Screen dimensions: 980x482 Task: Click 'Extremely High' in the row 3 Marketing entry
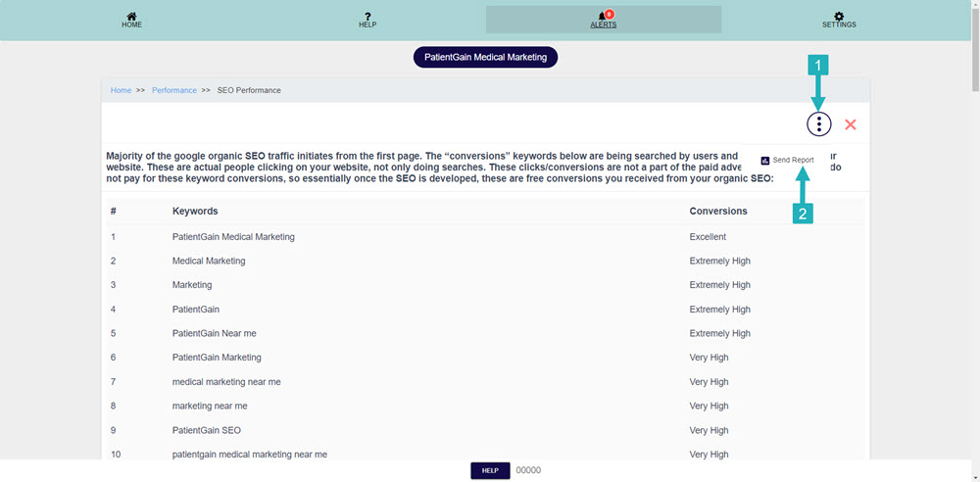[x=720, y=285]
